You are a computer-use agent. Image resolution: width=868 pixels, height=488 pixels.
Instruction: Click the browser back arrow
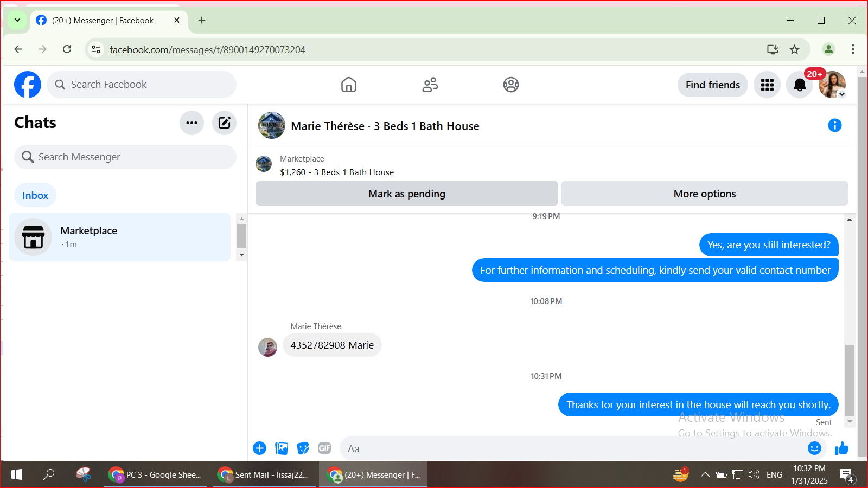coord(18,49)
